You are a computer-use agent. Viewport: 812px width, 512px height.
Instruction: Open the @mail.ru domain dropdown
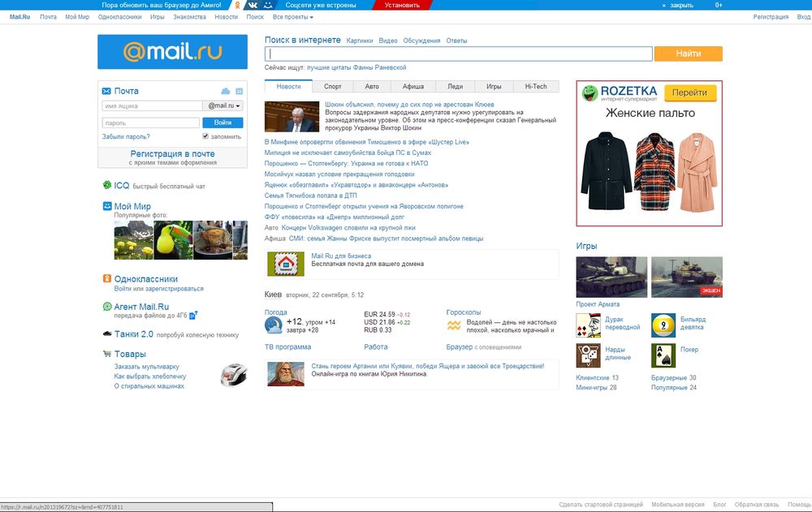click(x=222, y=105)
